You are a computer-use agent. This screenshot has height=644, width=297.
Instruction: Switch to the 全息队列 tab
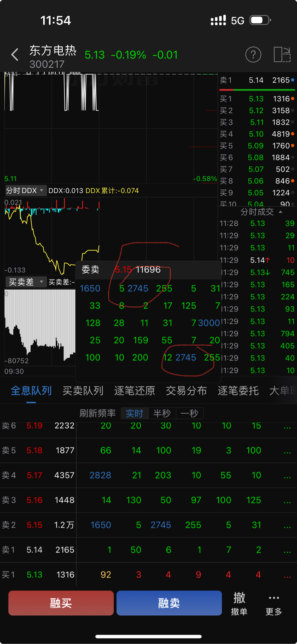(x=31, y=391)
